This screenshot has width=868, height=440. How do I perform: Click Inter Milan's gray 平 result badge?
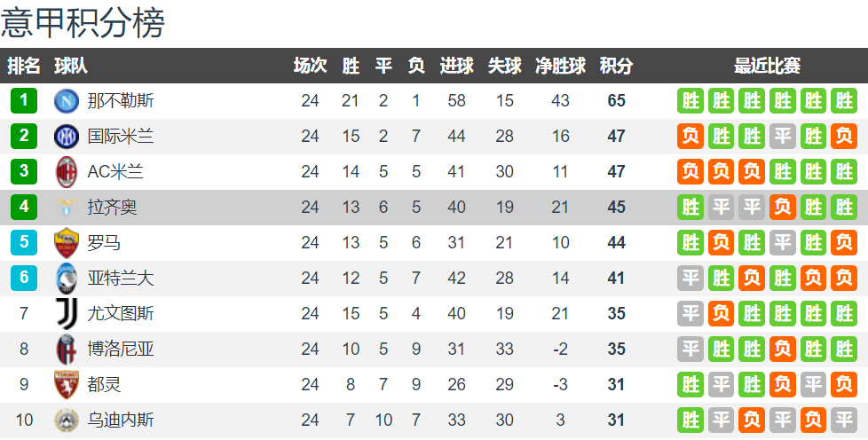pos(782,136)
